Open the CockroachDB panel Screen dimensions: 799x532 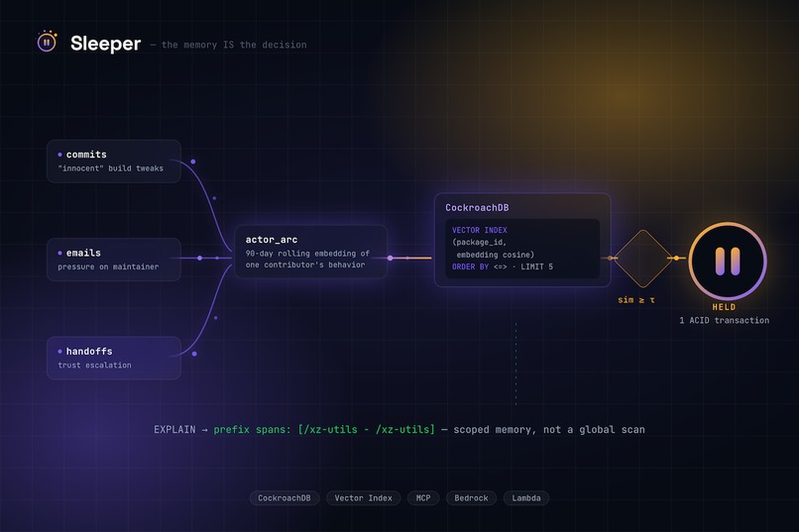pyautogui.click(x=522, y=240)
